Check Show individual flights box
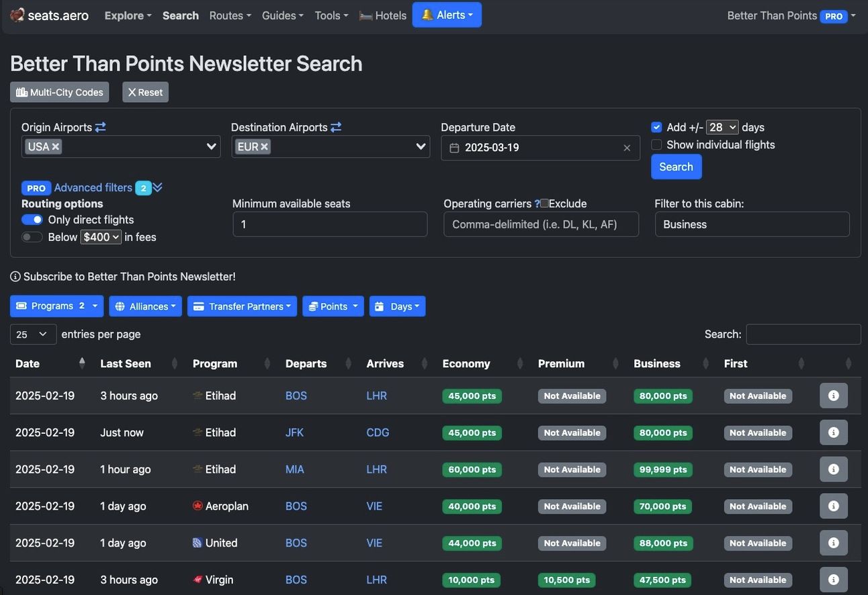Image resolution: width=868 pixels, height=595 pixels. [656, 144]
